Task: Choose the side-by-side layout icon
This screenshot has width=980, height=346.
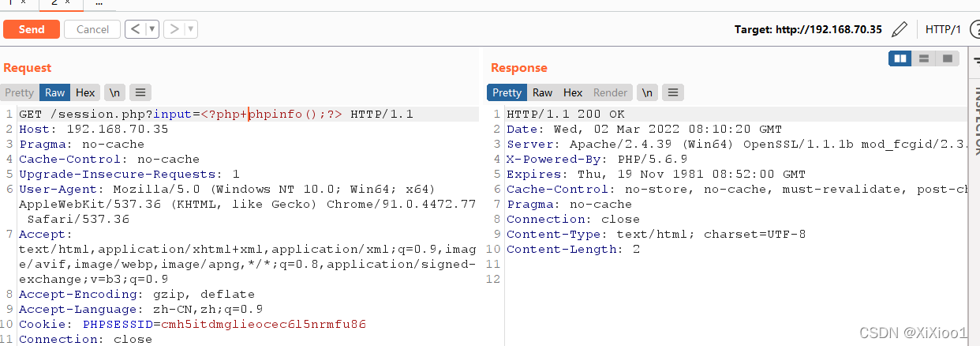Action: (x=900, y=58)
